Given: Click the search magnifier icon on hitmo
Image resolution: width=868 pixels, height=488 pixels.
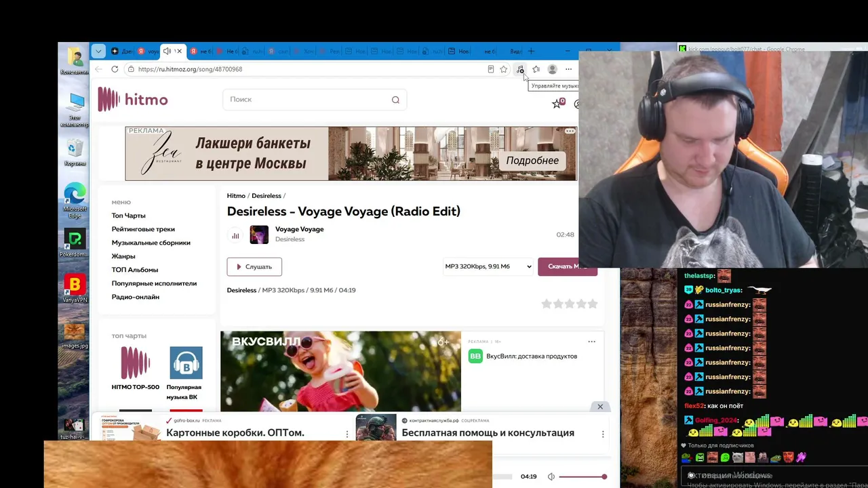Looking at the screenshot, I should [x=395, y=100].
